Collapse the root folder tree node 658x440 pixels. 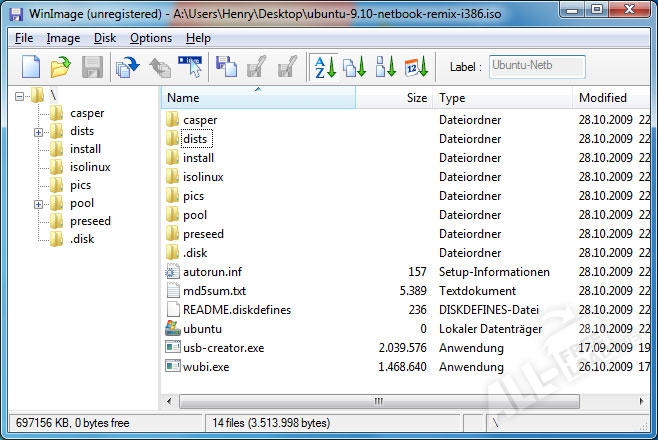[21, 96]
